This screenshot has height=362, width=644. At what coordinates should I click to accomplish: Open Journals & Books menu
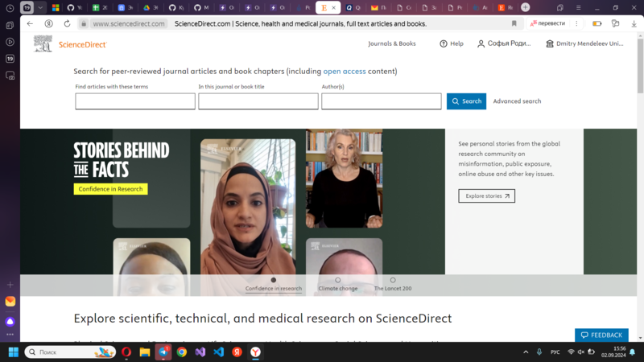pyautogui.click(x=392, y=43)
